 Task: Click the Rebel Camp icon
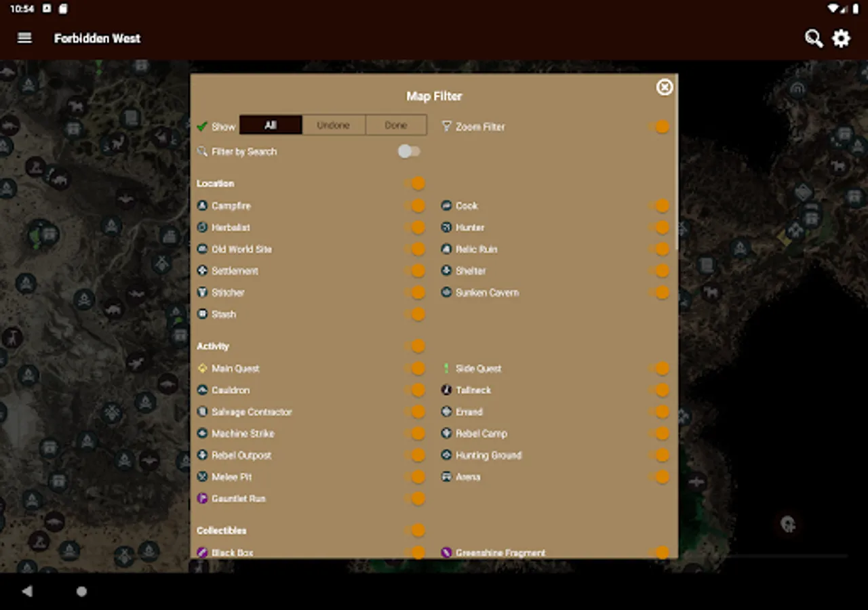446,433
